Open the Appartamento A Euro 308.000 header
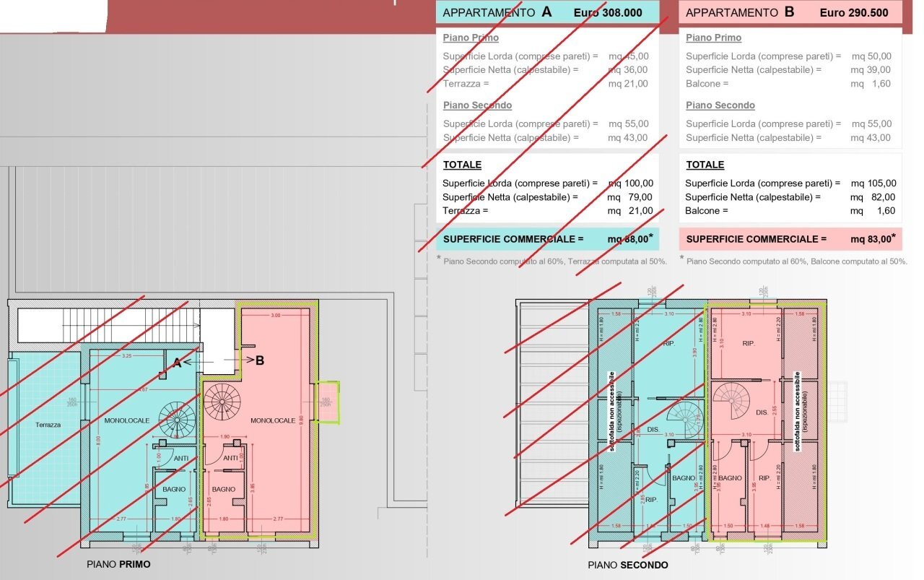The height and width of the screenshot is (580, 924). 548,12
